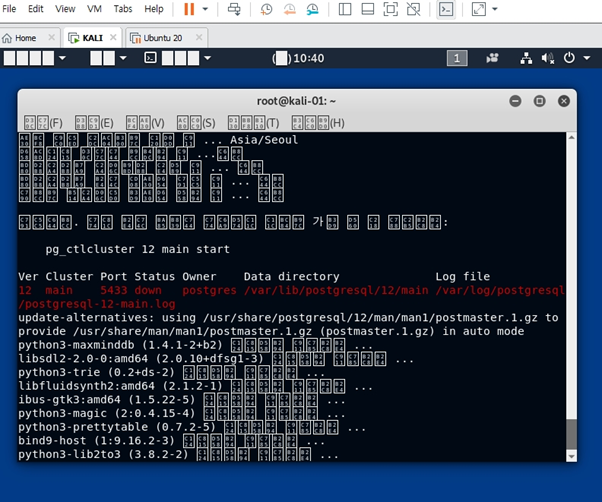602x502 pixels.
Task: Click Send Ctrl+Alt+Del icon
Action: pyautogui.click(x=234, y=9)
